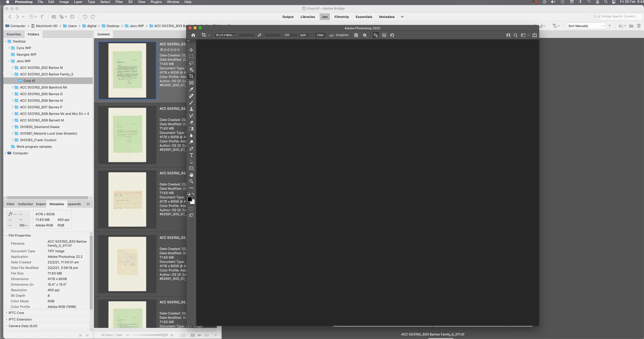Select the Clone Stamp tool

[x=191, y=109]
